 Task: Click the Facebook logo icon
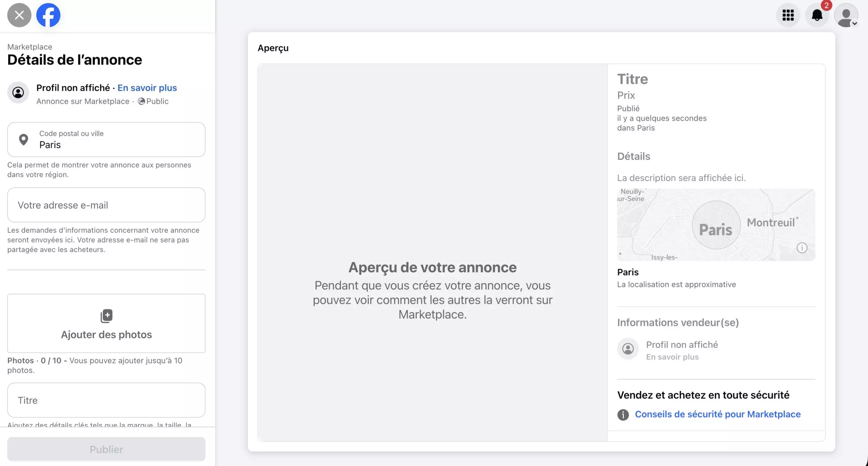click(x=48, y=15)
